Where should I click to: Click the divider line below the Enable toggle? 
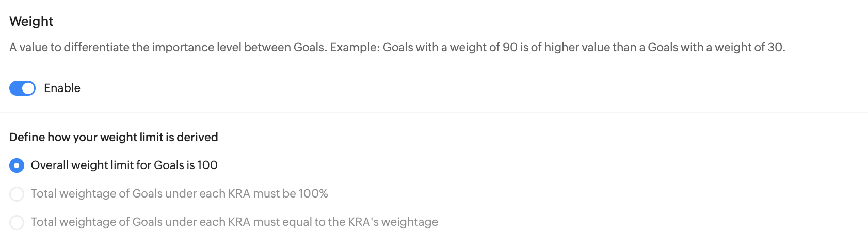pos(433,112)
